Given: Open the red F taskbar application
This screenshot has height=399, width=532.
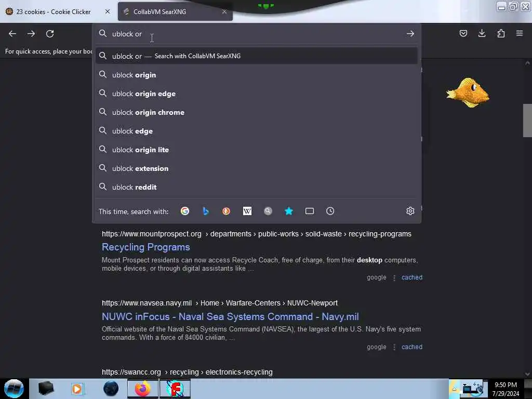Looking at the screenshot, I should pyautogui.click(x=175, y=389).
